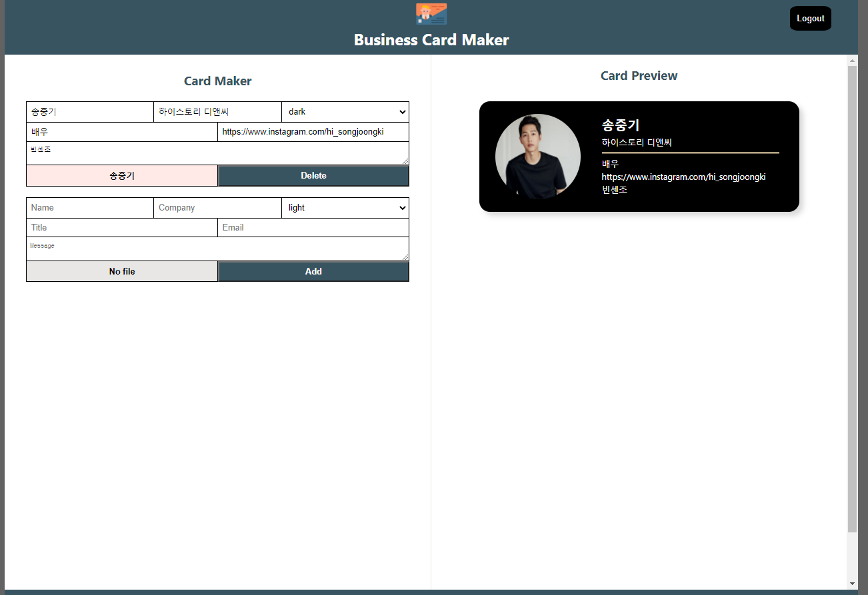Click the Company placeholder input field
Image resolution: width=868 pixels, height=595 pixels.
(217, 207)
